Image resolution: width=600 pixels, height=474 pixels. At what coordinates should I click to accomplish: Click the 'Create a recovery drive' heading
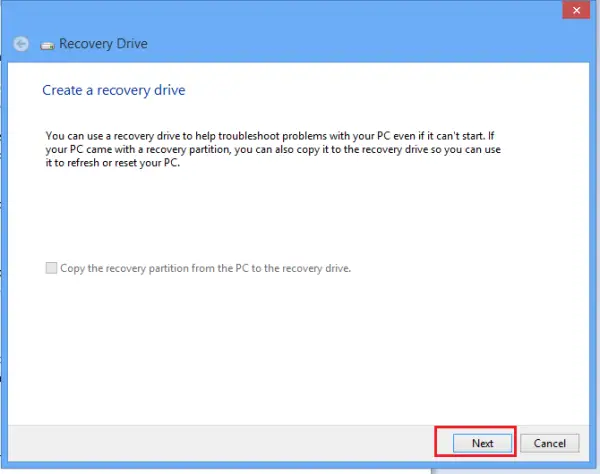pyautogui.click(x=114, y=90)
